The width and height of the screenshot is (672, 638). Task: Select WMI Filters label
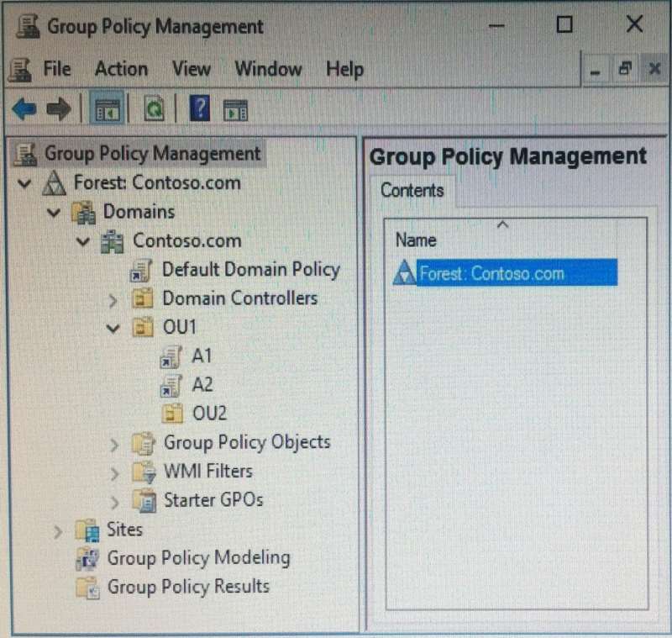click(x=208, y=472)
